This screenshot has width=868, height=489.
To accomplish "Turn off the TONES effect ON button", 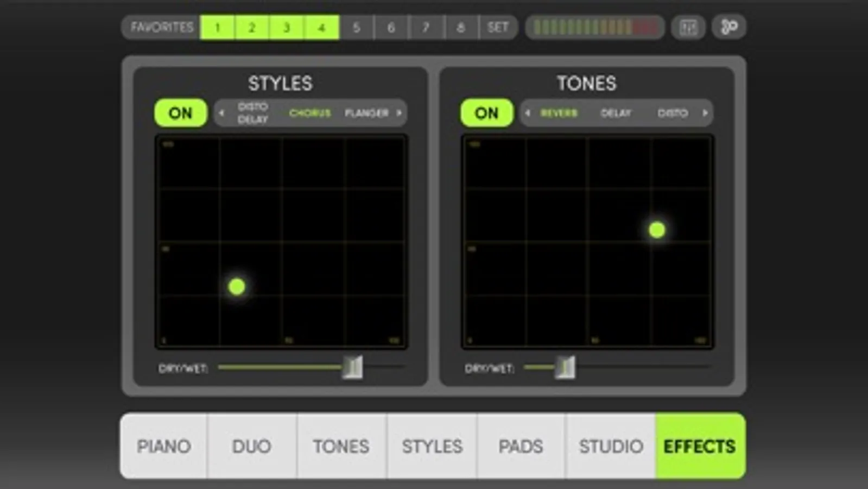I will pos(487,113).
